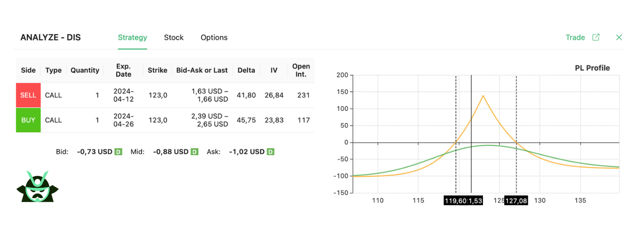Image resolution: width=644 pixels, height=226 pixels.
Task: Close the Analyze panel with X icon
Action: (619, 37)
